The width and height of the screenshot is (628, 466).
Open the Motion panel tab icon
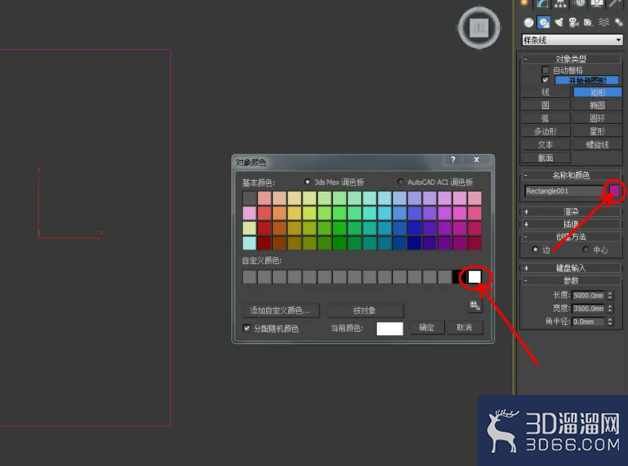click(579, 4)
